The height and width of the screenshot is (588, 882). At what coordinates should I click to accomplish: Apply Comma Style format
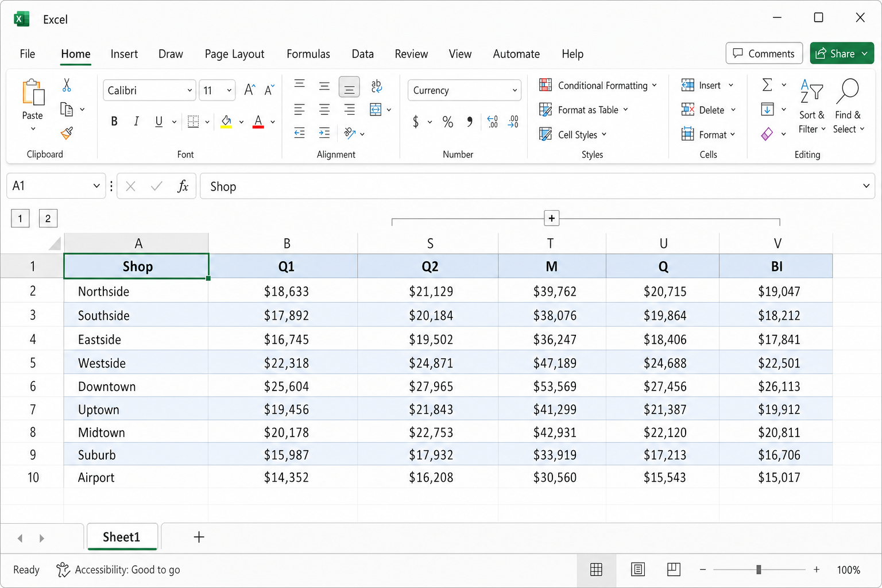470,121
